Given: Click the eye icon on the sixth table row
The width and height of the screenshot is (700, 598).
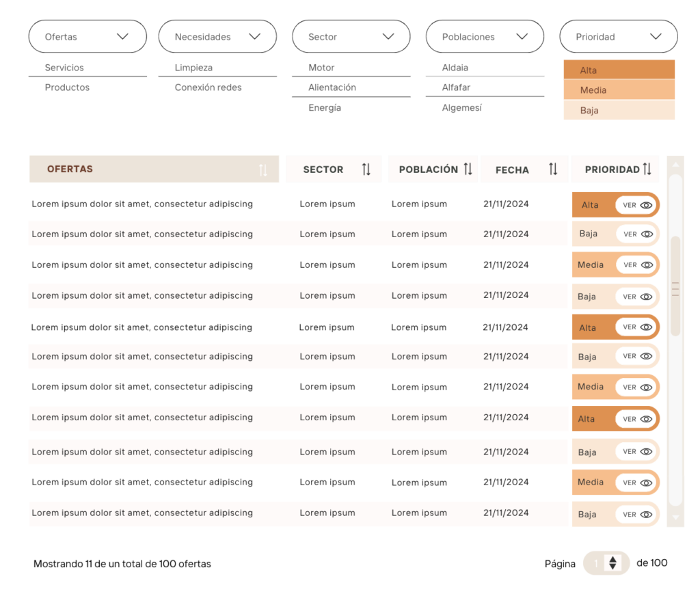Looking at the screenshot, I should [x=646, y=356].
